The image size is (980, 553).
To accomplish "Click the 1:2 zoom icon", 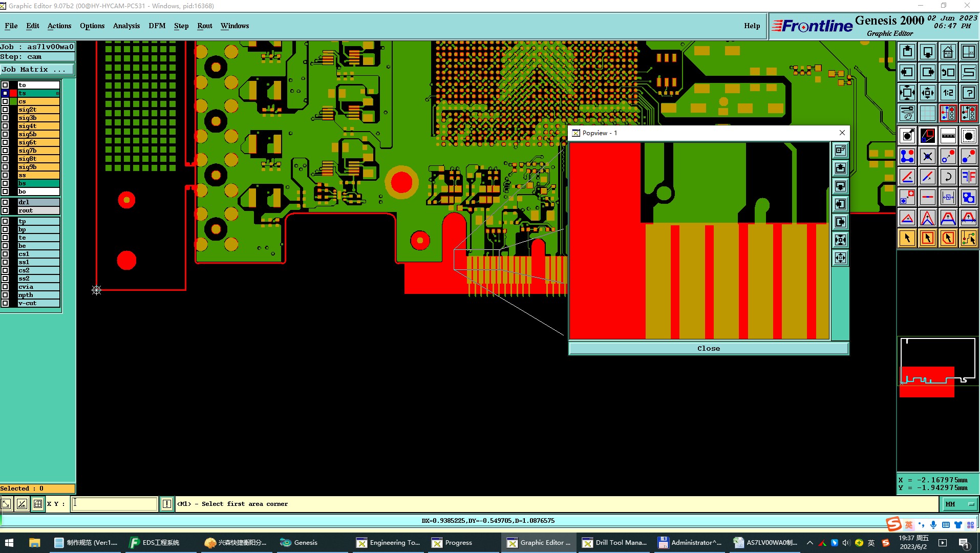I will 948,93.
